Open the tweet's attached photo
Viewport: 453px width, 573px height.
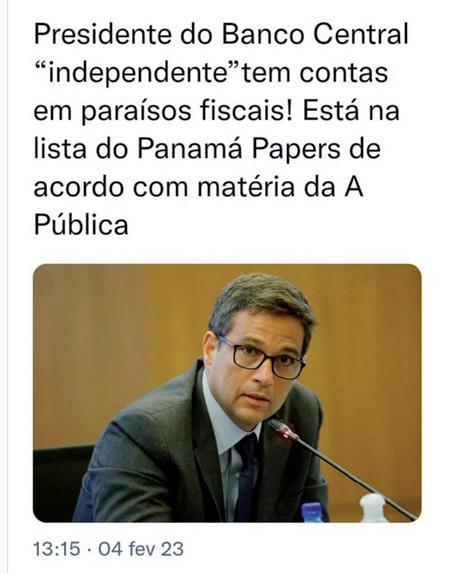coord(227,392)
